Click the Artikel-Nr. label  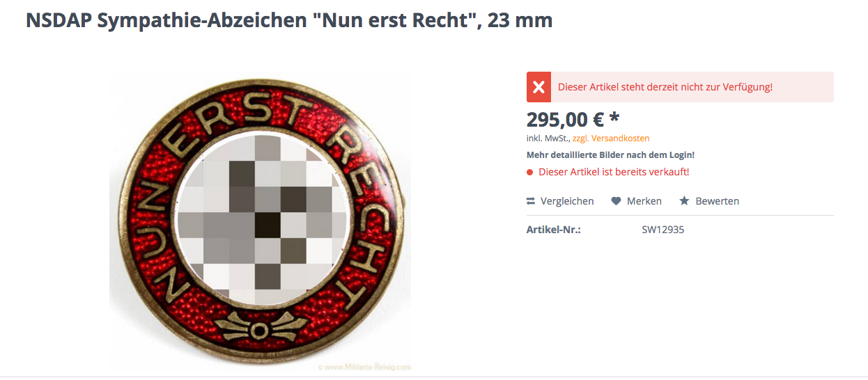554,230
